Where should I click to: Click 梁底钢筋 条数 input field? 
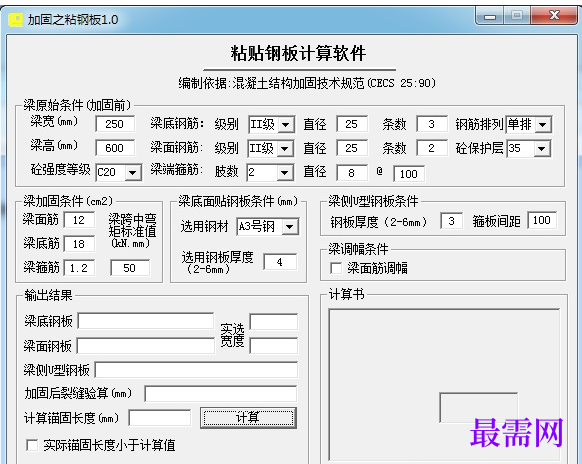pyautogui.click(x=431, y=124)
